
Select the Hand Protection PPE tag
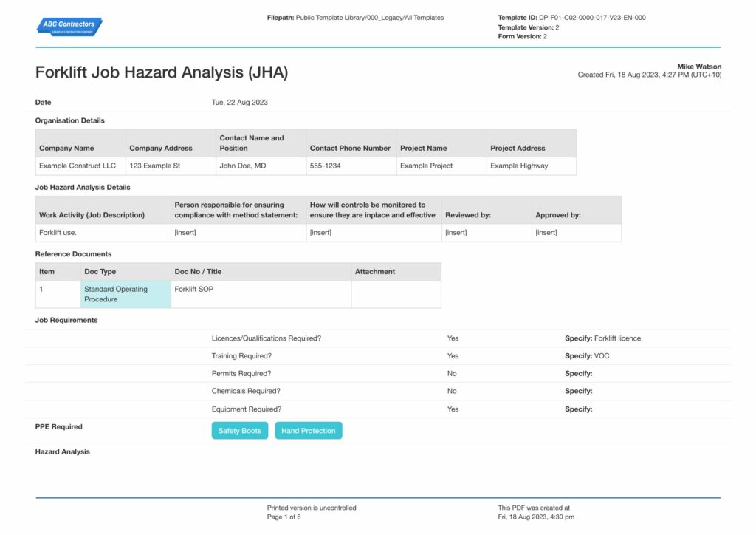(309, 430)
